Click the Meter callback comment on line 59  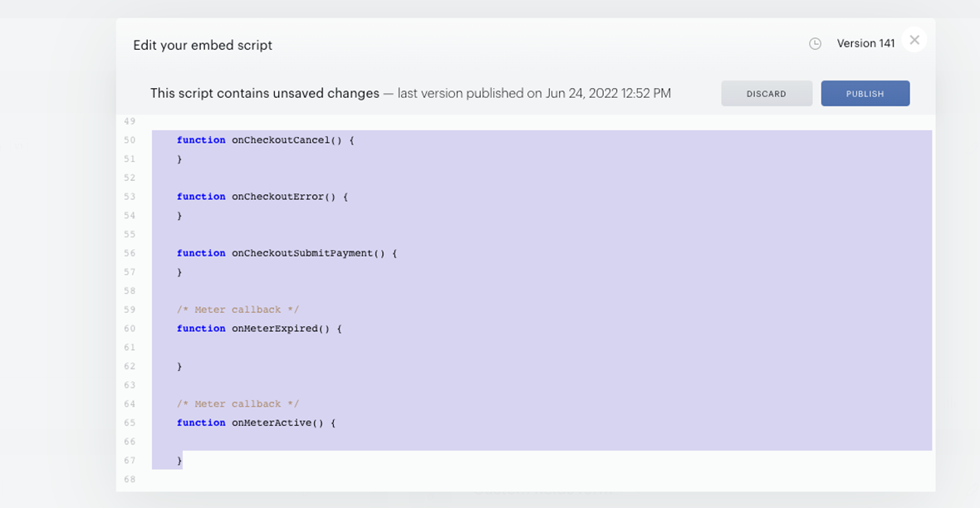pos(238,310)
